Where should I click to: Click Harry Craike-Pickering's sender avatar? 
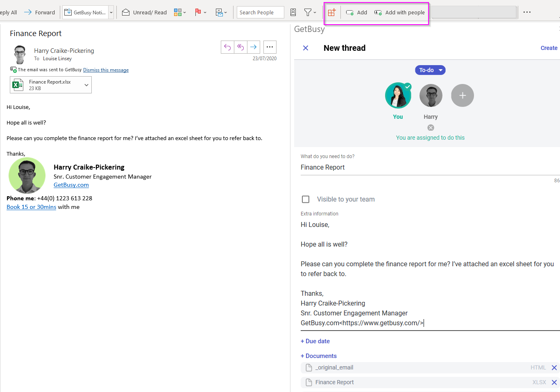[x=20, y=54]
